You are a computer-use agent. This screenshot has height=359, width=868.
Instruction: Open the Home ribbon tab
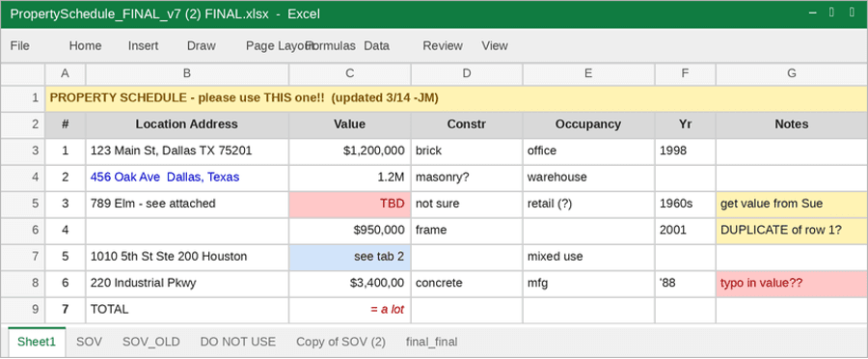click(x=85, y=46)
